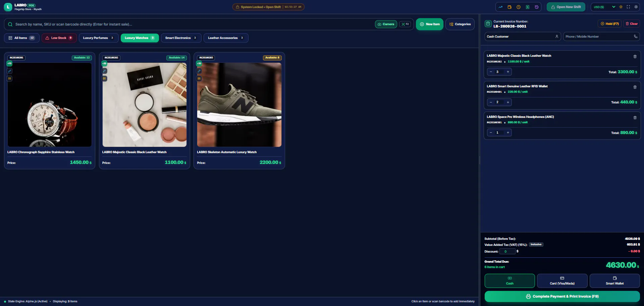The height and width of the screenshot is (306, 644).
Task: Add +10 stock to Skeleton Automatic Watch
Action: click(x=199, y=63)
